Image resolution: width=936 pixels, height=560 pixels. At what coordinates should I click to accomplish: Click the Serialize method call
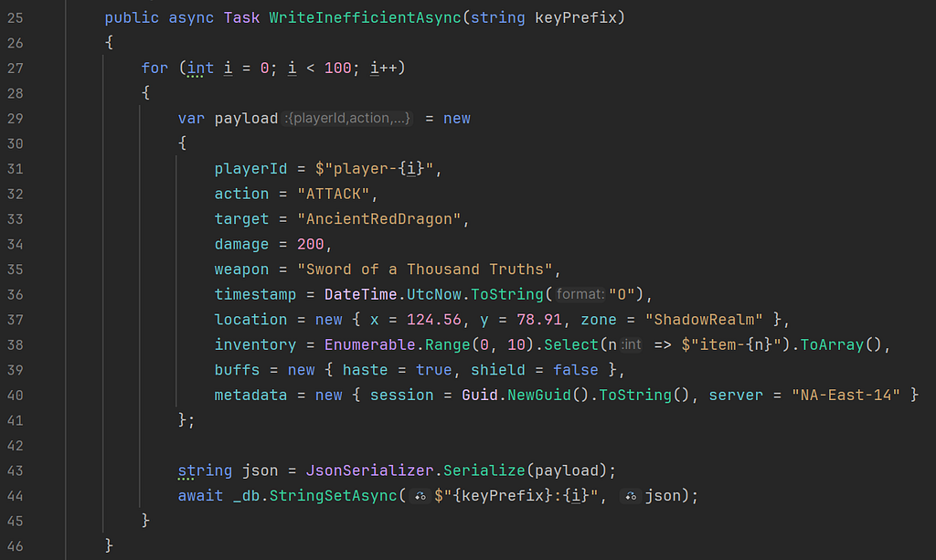(484, 470)
